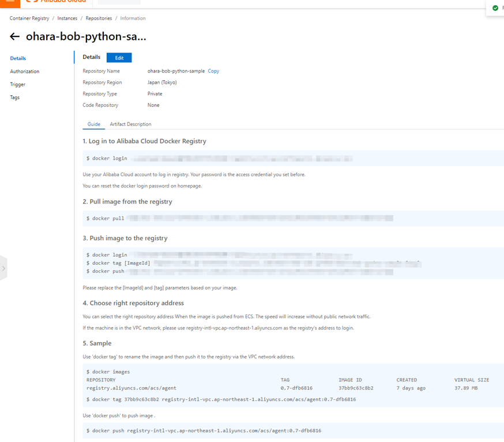Open Container Registry breadcrumb

pos(29,18)
